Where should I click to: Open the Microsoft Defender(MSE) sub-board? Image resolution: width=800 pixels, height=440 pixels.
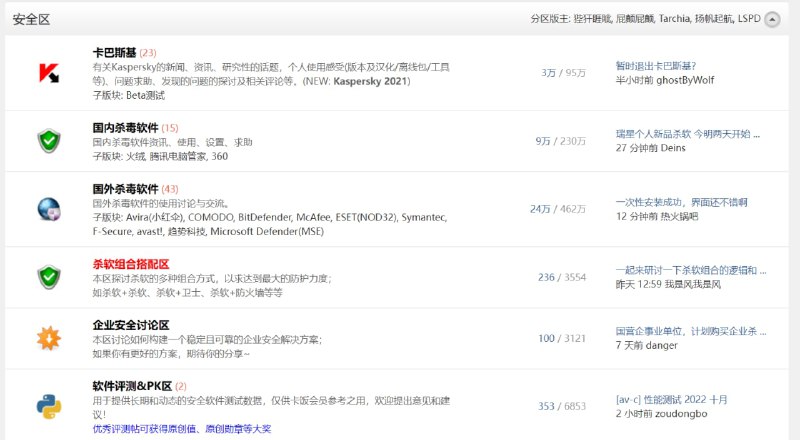point(267,231)
